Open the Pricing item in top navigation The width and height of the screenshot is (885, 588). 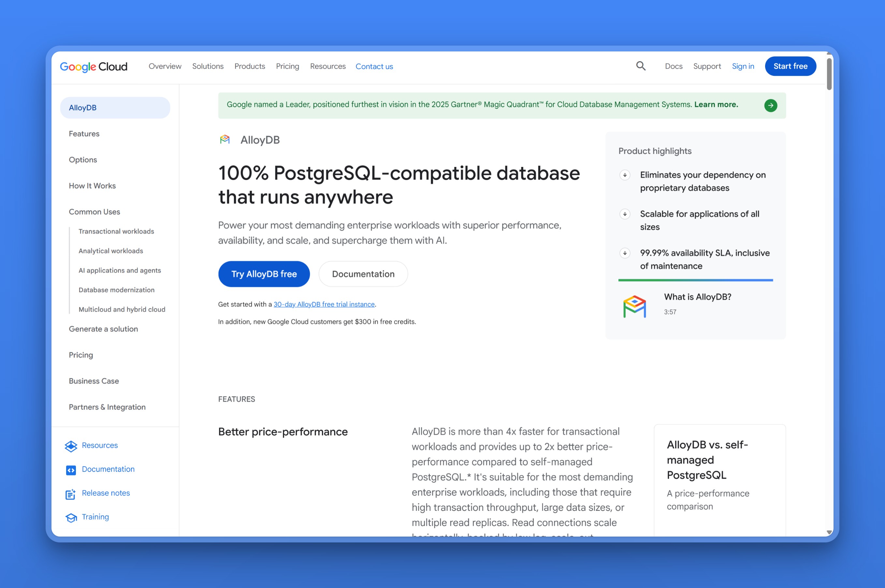[x=287, y=66]
